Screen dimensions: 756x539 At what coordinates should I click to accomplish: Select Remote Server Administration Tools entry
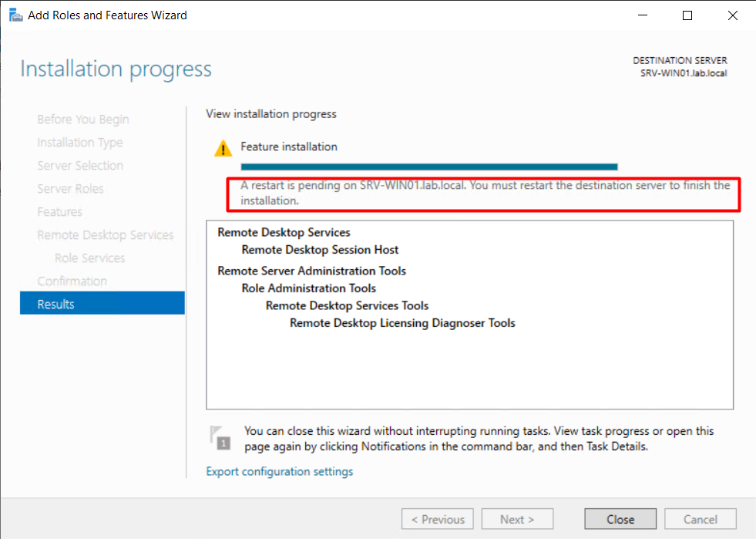pyautogui.click(x=311, y=271)
